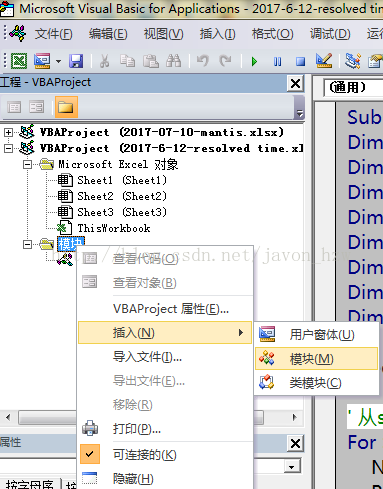Select Microsoft Excel 对象 folder
Viewport: 383px width, 489px height.
(118, 164)
